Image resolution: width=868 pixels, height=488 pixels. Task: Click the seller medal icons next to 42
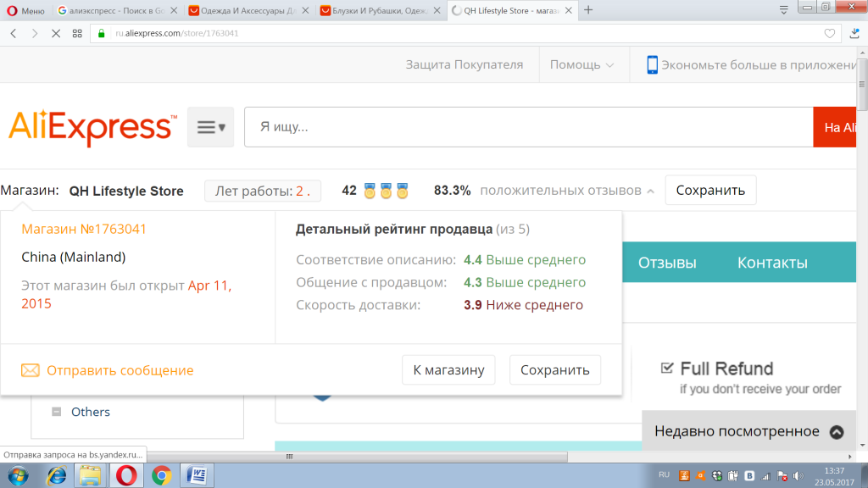(x=385, y=190)
